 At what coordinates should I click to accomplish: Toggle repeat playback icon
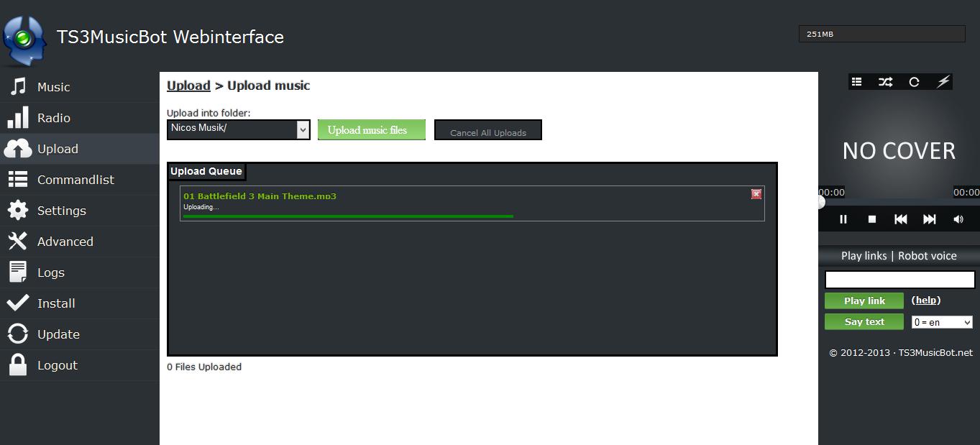[914, 82]
